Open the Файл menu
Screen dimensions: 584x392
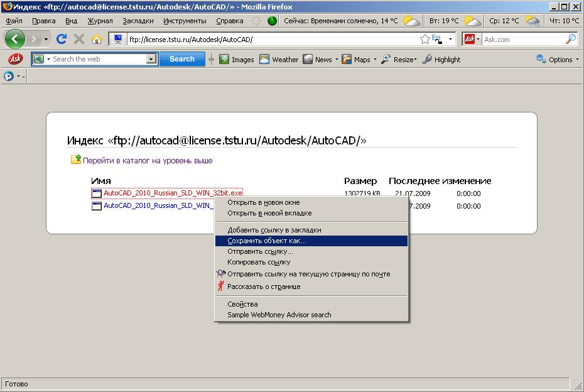pyautogui.click(x=14, y=21)
